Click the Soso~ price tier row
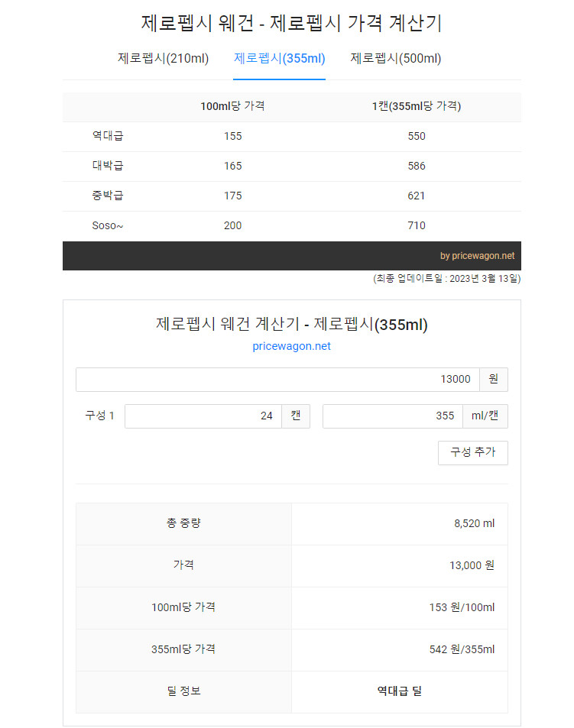 pyautogui.click(x=107, y=225)
